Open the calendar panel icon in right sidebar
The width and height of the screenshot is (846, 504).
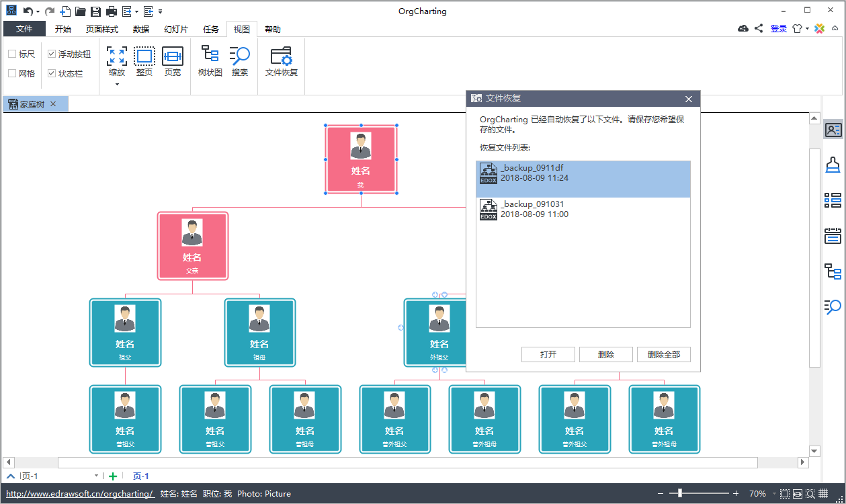[833, 236]
